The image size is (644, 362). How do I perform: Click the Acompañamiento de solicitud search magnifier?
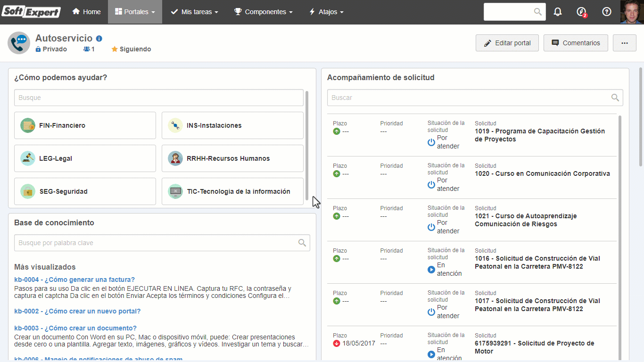[615, 98]
